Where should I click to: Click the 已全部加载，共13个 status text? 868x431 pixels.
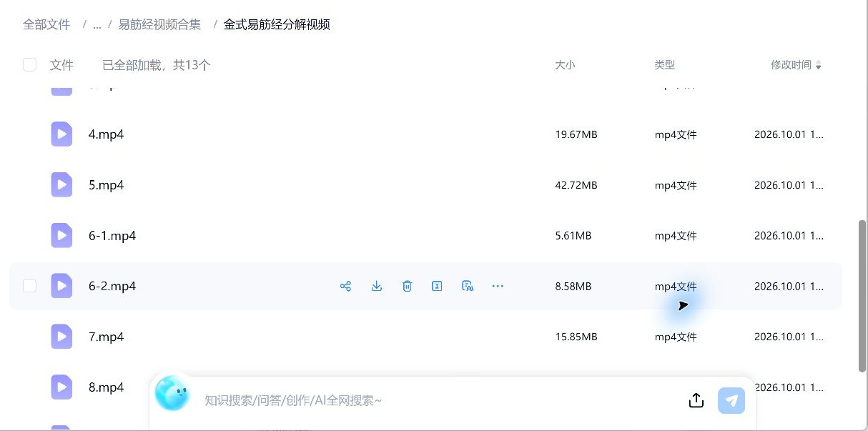(157, 65)
